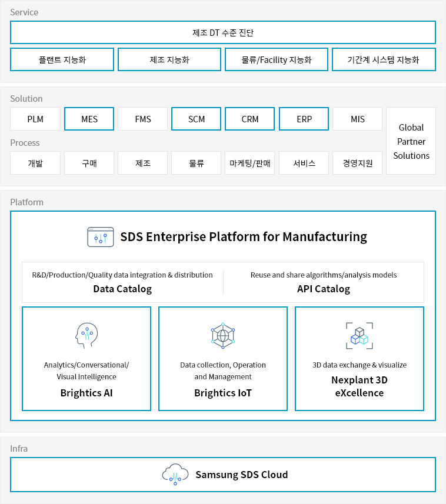
Task: Click the 개발 process box
Action: point(35,163)
